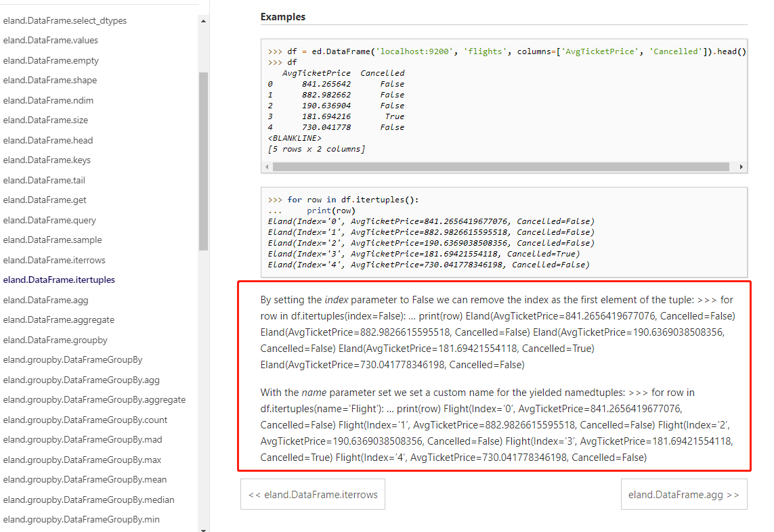Screen dimensions: 774x532
Task: Click the Examples heading
Action: click(x=283, y=17)
